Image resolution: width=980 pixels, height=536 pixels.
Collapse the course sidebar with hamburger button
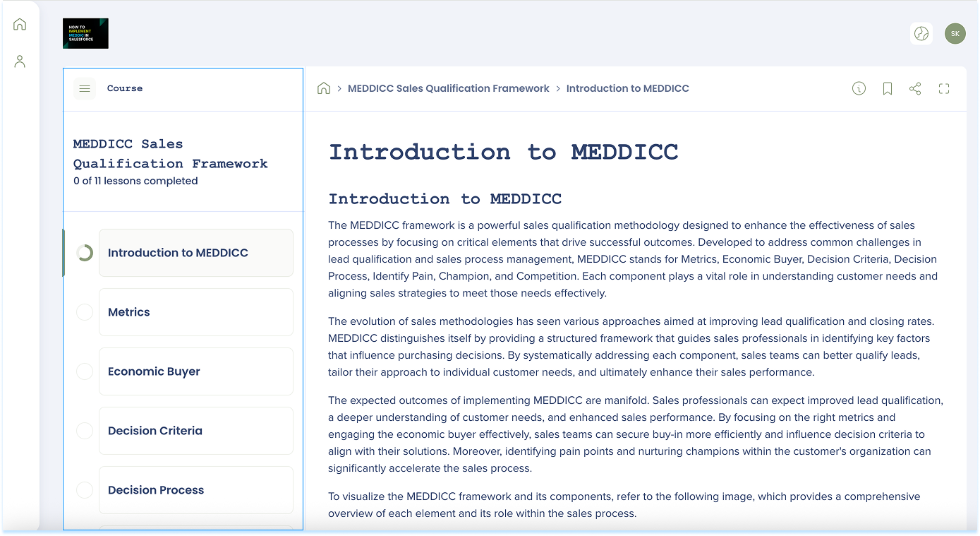[x=85, y=88]
